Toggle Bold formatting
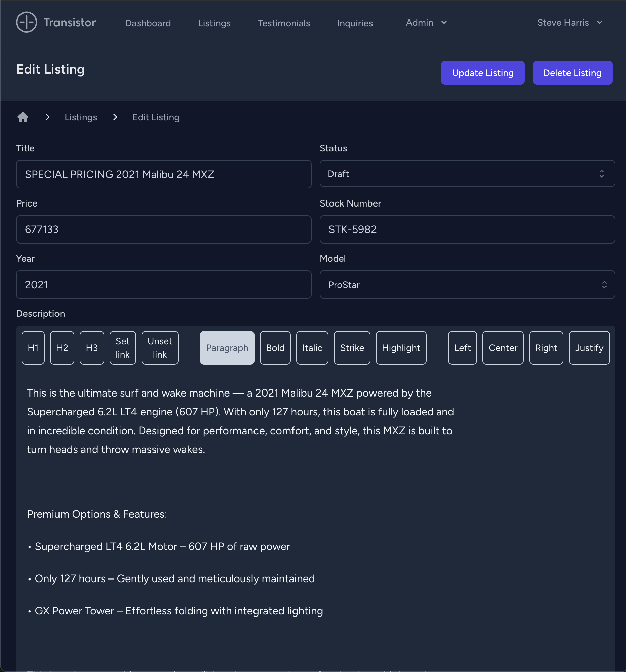The width and height of the screenshot is (626, 672). click(275, 348)
